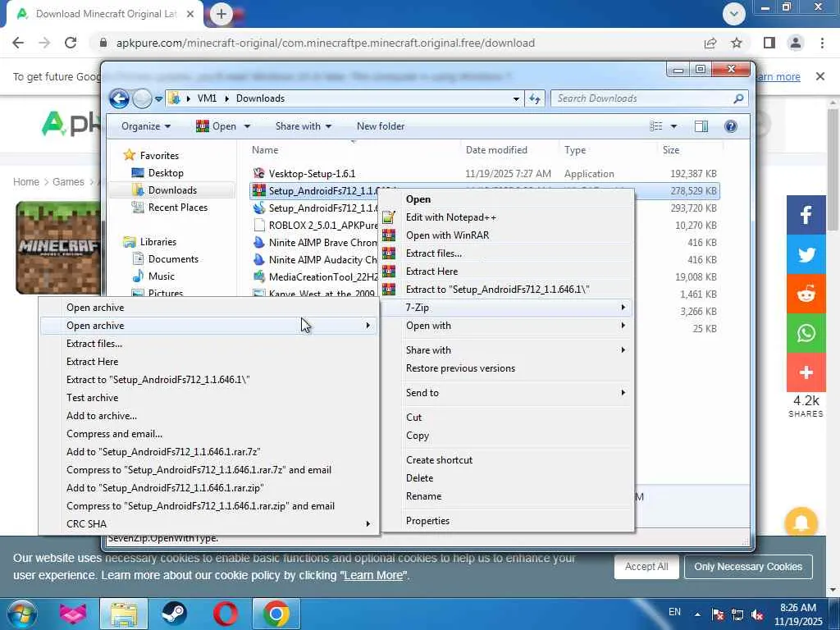
Task: Click the change view icon in toolbar
Action: click(656, 126)
